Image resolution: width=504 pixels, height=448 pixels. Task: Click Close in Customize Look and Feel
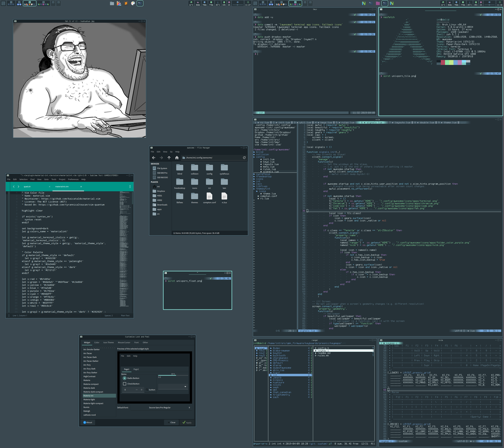click(172, 423)
